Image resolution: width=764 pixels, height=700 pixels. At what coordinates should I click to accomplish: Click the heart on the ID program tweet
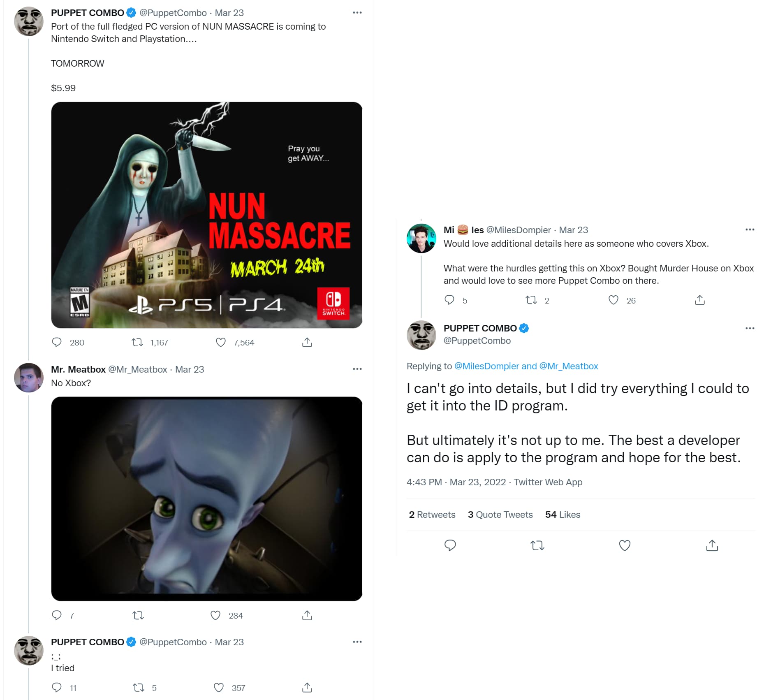pyautogui.click(x=625, y=545)
